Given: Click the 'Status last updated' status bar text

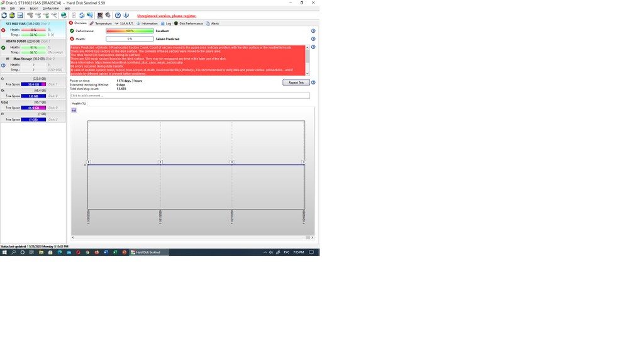Looking at the screenshot, I should 35,247.
